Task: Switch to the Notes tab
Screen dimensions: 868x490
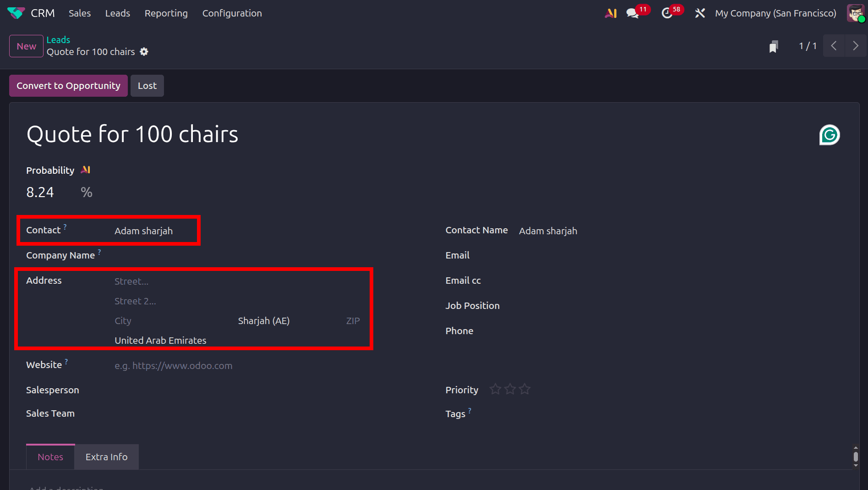Action: point(50,457)
